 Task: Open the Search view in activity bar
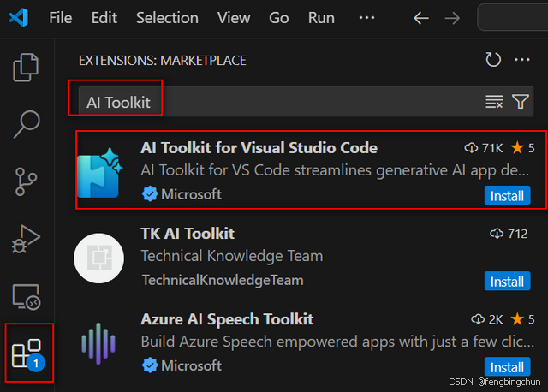click(x=27, y=124)
